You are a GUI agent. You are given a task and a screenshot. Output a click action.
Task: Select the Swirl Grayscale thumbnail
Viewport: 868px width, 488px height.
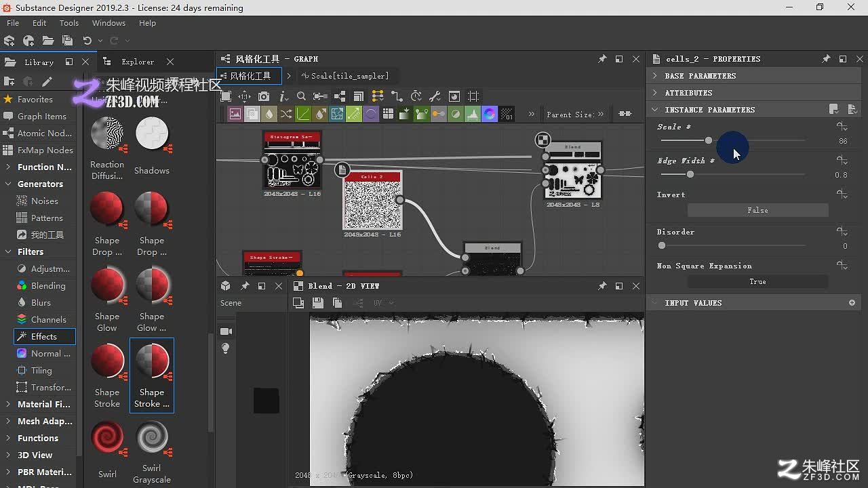tap(151, 453)
